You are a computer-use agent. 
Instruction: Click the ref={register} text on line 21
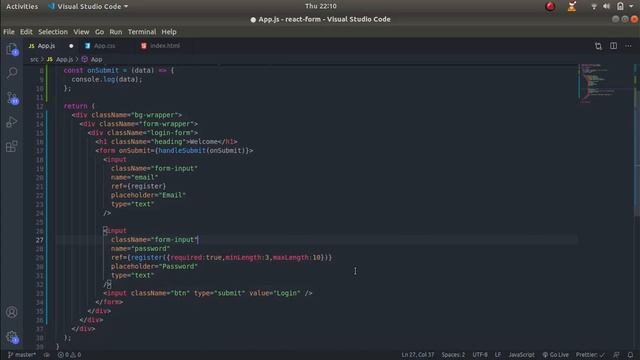[138, 187]
